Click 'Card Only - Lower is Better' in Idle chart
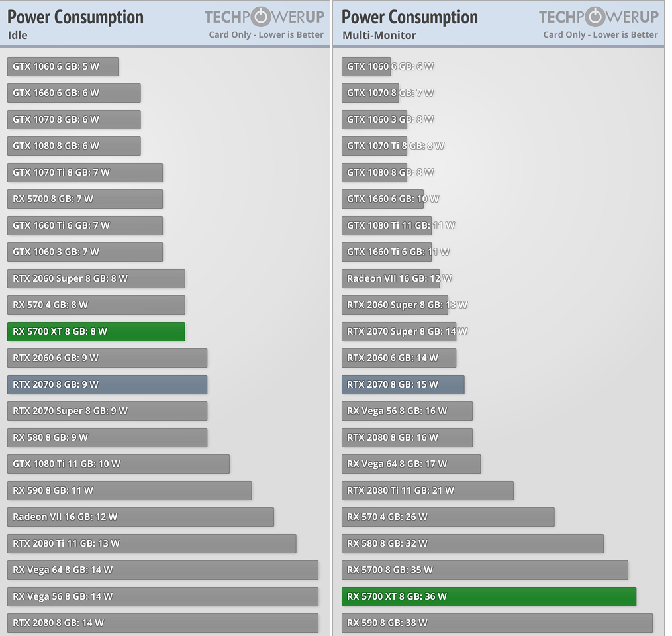 pyautogui.click(x=266, y=34)
